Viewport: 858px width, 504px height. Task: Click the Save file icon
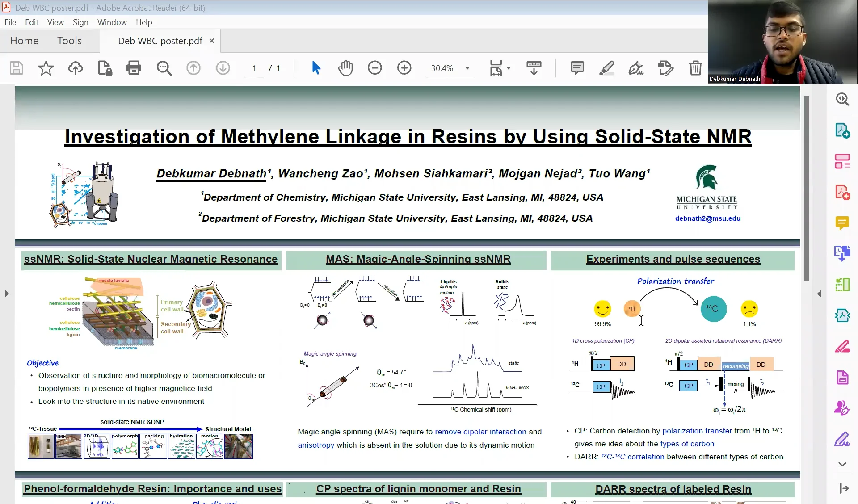(x=17, y=68)
